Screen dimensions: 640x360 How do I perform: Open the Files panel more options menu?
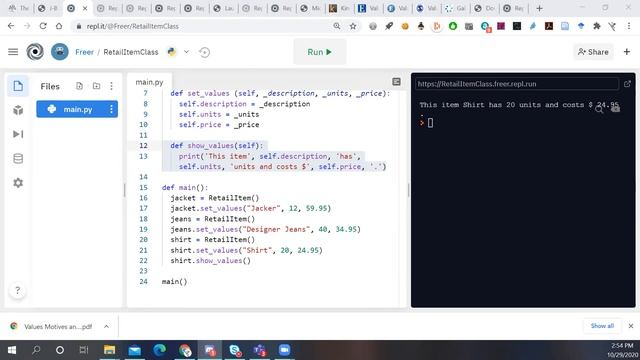tap(111, 86)
